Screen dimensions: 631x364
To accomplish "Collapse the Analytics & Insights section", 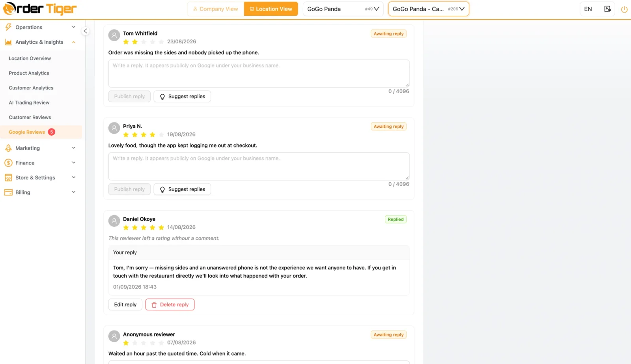I will click(x=73, y=42).
